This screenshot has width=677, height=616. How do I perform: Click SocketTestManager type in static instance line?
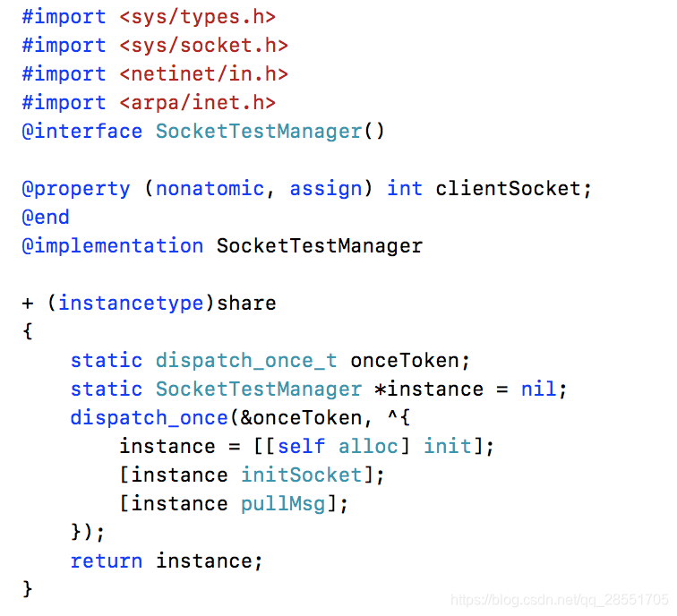pos(259,389)
